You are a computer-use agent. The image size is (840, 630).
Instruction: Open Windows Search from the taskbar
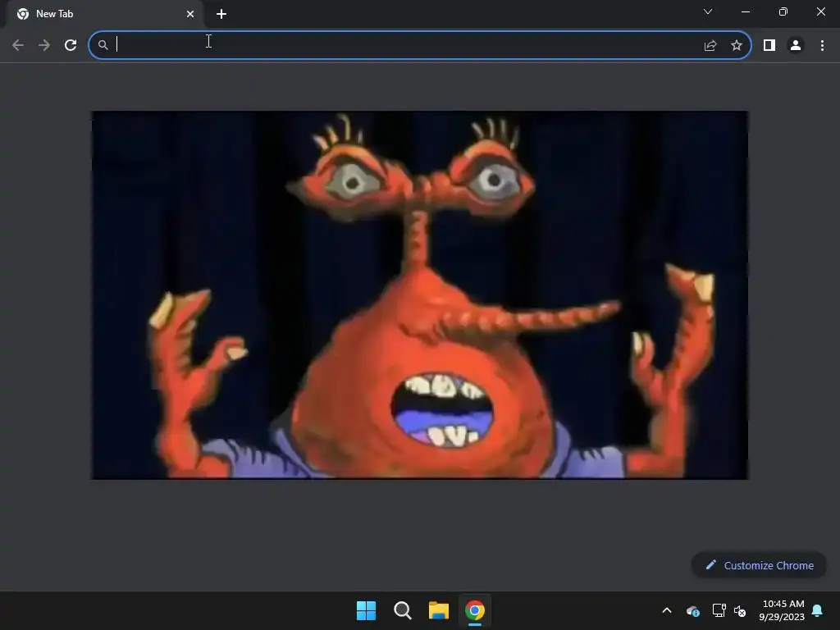point(402,610)
